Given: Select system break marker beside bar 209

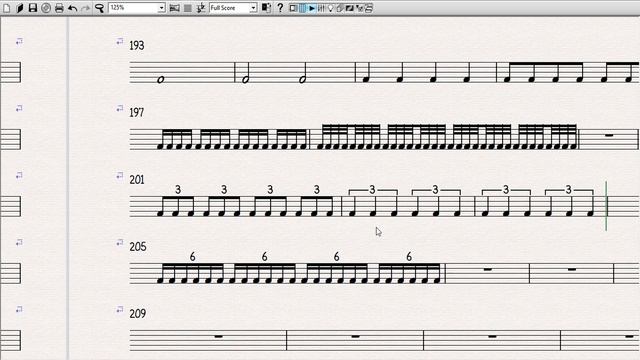Looking at the screenshot, I should pos(120,309).
